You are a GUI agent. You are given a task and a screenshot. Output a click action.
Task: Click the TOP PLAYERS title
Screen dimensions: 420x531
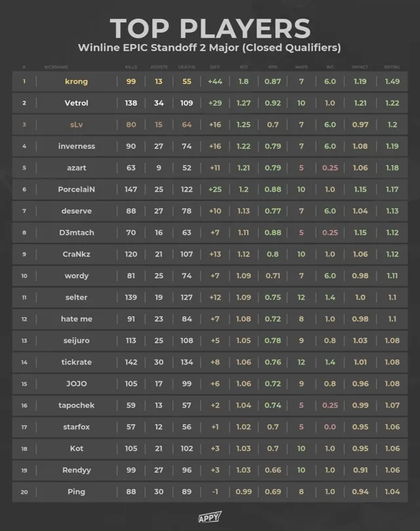click(210, 28)
